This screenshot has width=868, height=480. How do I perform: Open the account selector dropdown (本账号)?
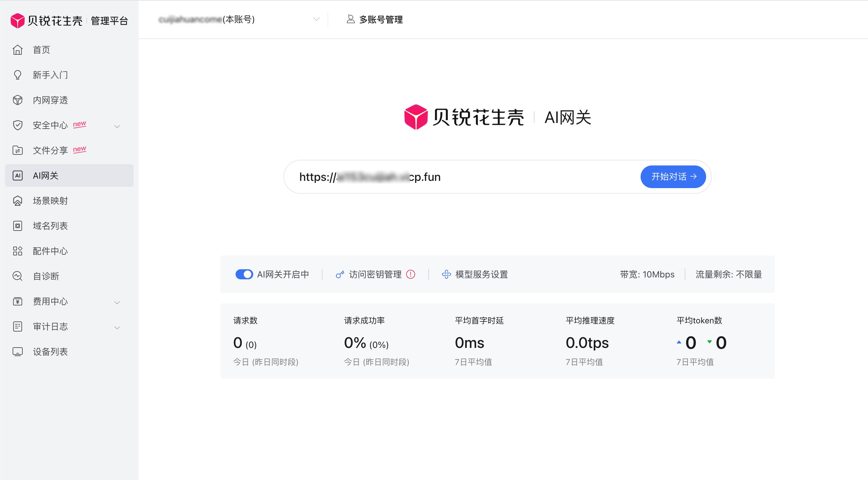pos(316,19)
